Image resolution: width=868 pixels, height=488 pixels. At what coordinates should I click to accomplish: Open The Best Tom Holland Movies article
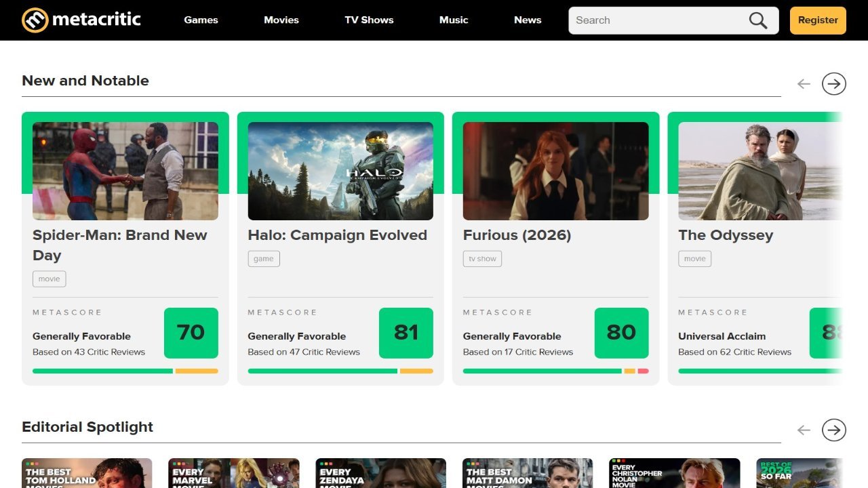point(87,473)
